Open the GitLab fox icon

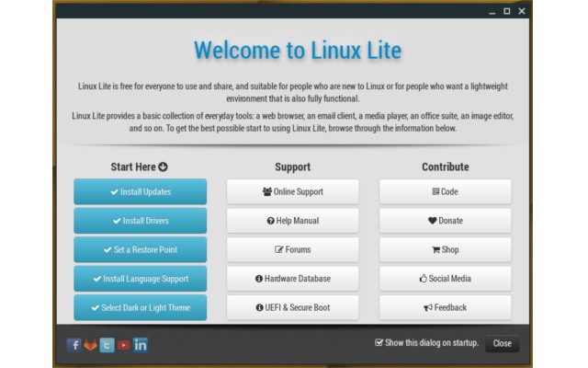click(90, 345)
